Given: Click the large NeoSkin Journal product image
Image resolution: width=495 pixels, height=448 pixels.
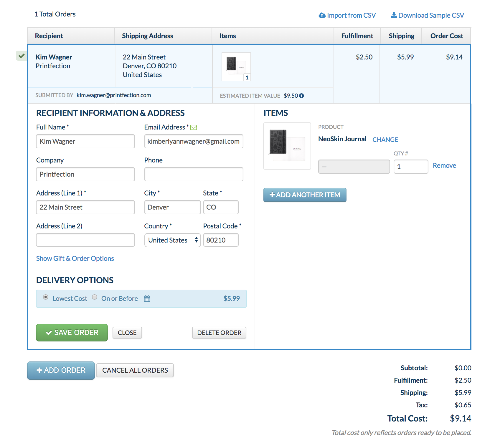Looking at the screenshot, I should pyautogui.click(x=287, y=146).
